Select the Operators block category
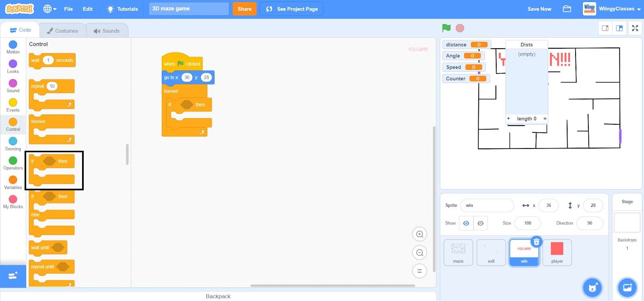 (13, 163)
